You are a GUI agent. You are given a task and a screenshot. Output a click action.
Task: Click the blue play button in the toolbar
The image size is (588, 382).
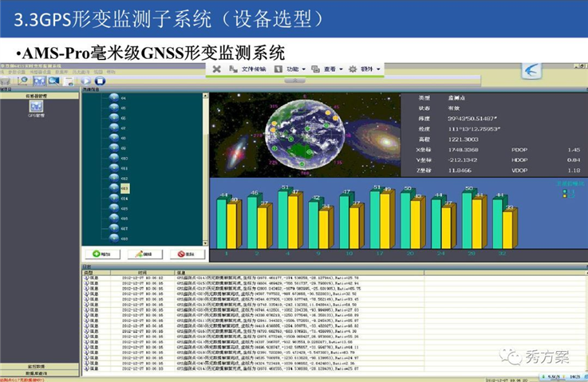[86, 81]
